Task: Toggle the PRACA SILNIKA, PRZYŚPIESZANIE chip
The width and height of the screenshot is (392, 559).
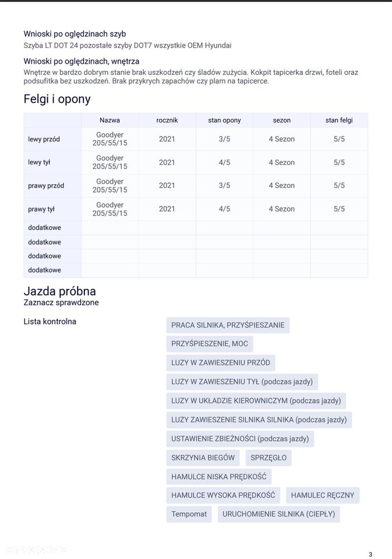Action: coord(228,325)
